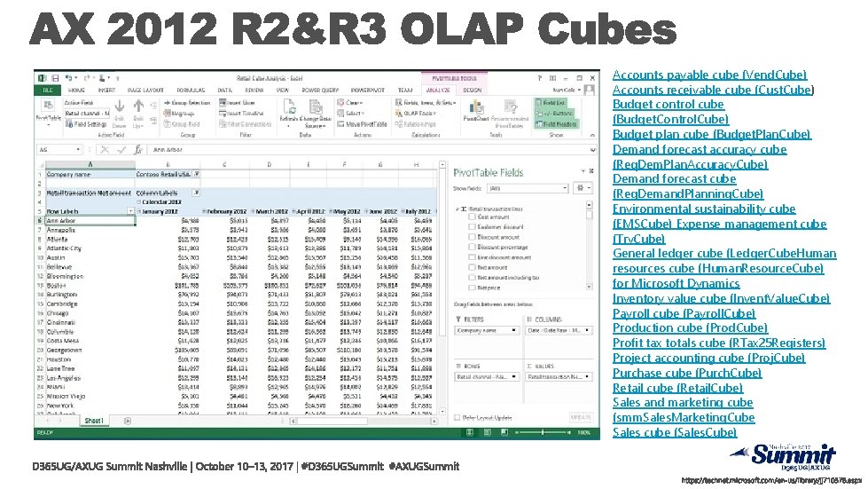The width and height of the screenshot is (868, 489).
Task: Switch to the HOME ribbon tab
Action: tap(76, 90)
